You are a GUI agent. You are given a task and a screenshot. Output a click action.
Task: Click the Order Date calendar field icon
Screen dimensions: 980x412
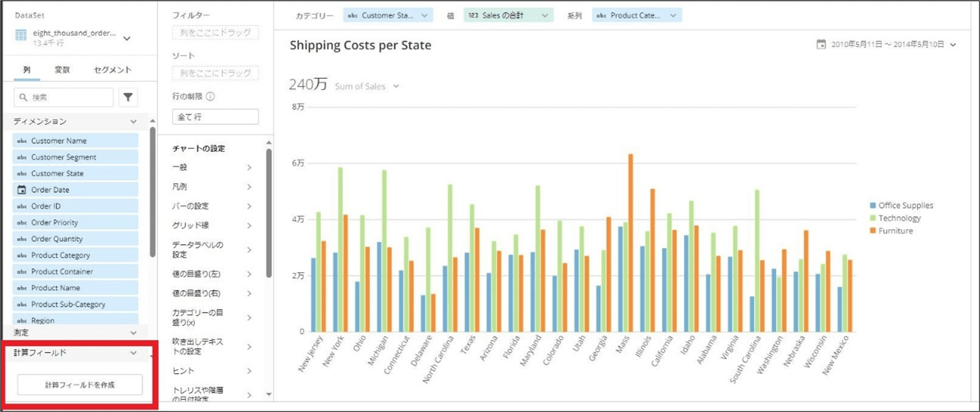tap(22, 189)
